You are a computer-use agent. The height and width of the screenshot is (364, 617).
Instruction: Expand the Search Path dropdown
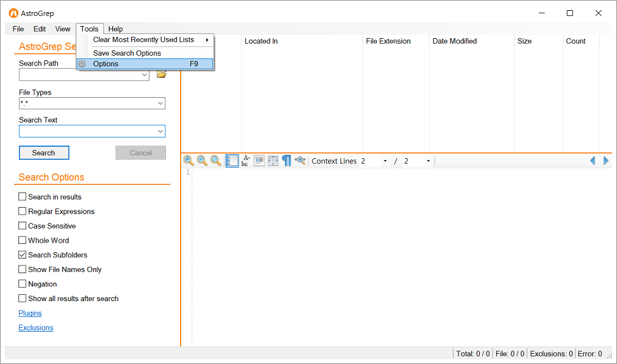pyautogui.click(x=144, y=75)
